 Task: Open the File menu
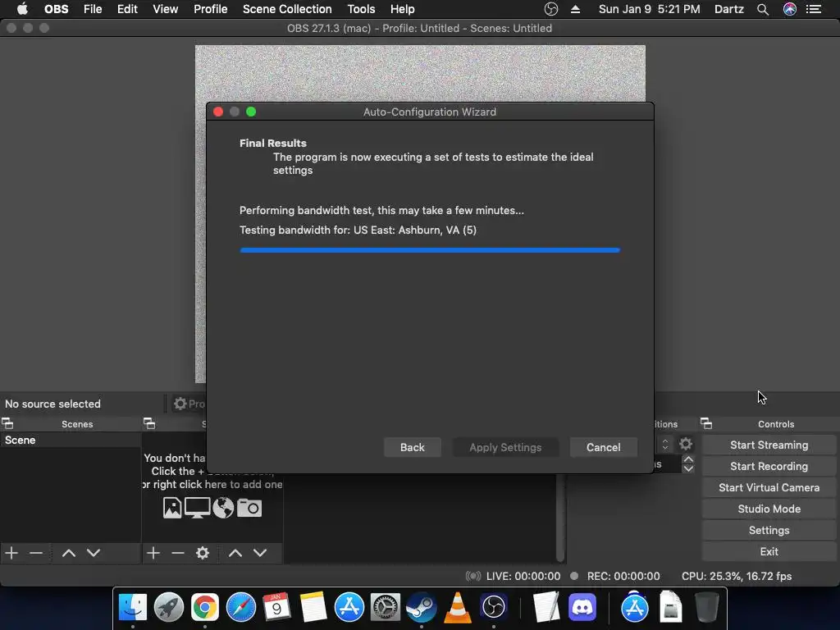point(93,9)
